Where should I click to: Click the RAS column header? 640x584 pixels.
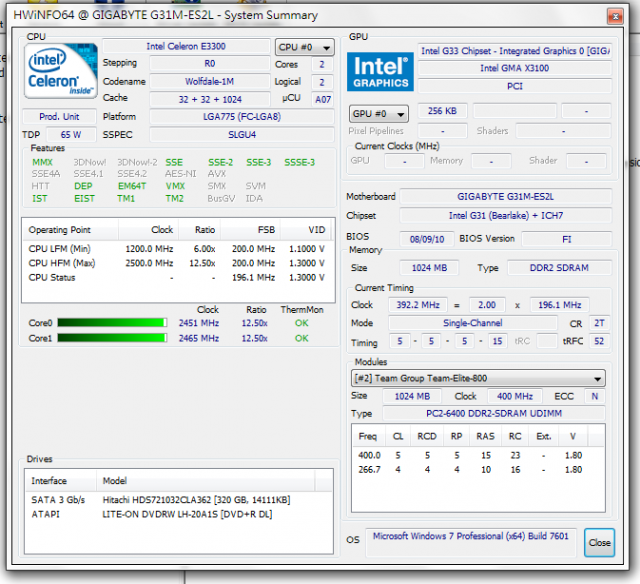[486, 436]
